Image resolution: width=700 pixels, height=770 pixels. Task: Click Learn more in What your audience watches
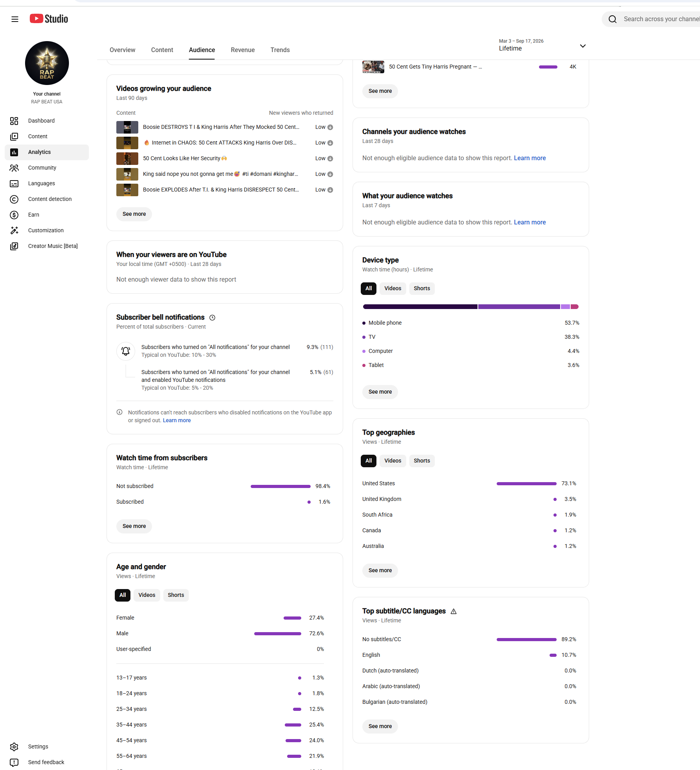click(x=530, y=222)
